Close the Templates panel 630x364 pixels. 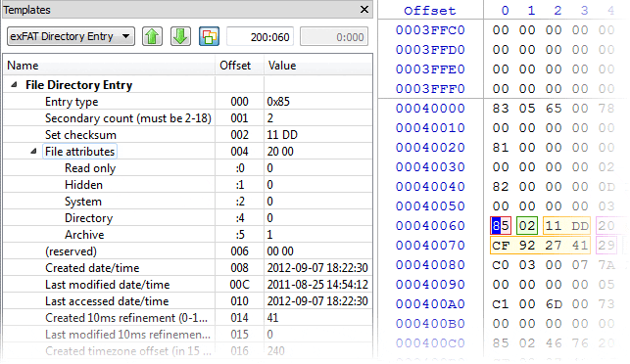pyautogui.click(x=364, y=9)
